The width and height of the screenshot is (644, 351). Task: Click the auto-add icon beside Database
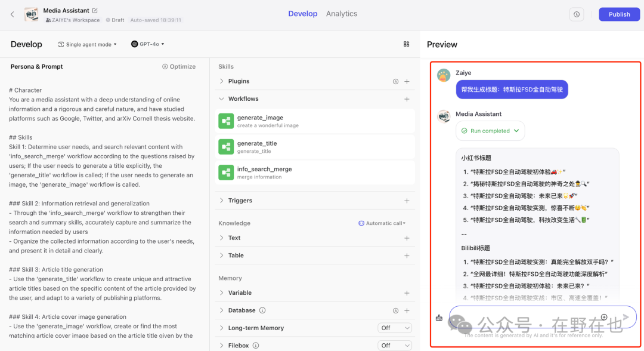coord(395,311)
